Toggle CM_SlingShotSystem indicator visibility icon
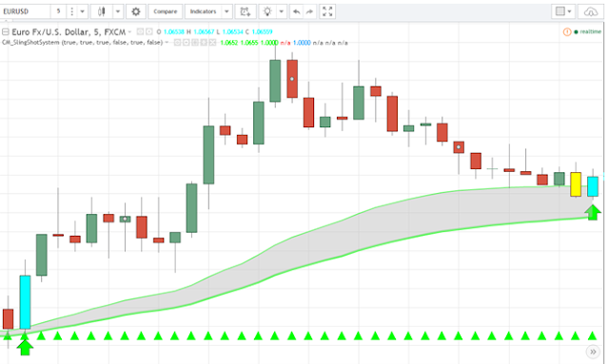This screenshot has width=609, height=364. coord(178,43)
